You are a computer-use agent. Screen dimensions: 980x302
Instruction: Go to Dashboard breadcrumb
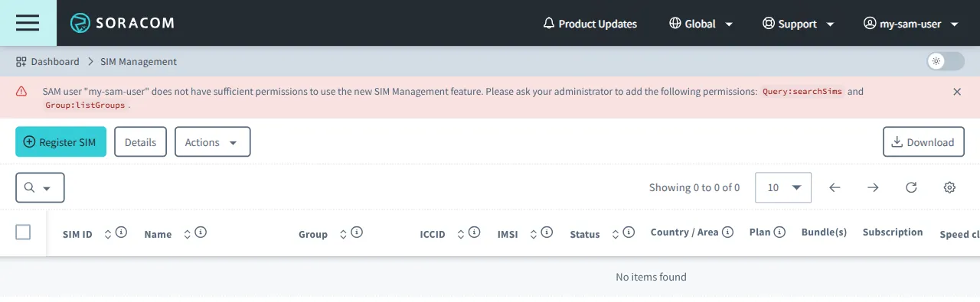[x=47, y=61]
